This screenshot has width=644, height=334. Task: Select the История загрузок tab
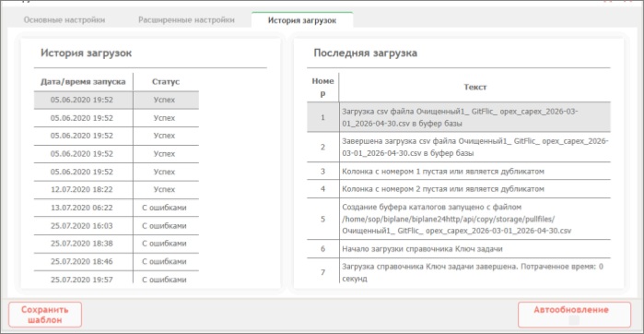tap(302, 20)
